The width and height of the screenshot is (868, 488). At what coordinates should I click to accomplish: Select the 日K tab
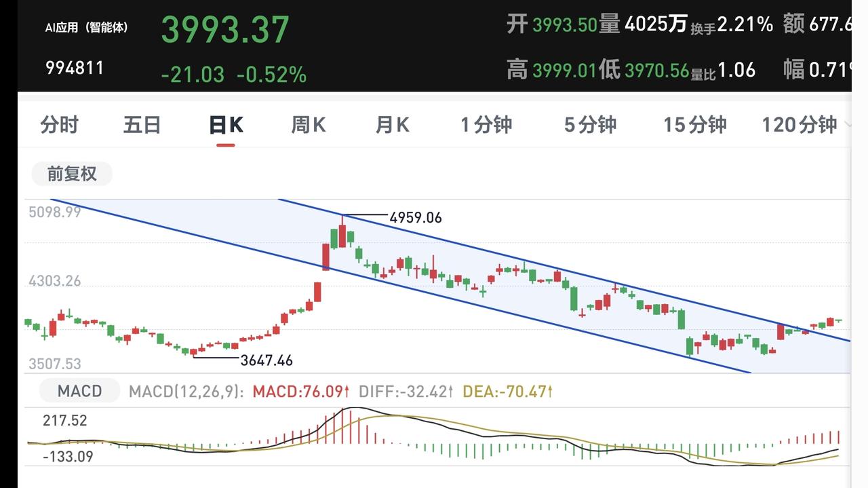coord(226,125)
